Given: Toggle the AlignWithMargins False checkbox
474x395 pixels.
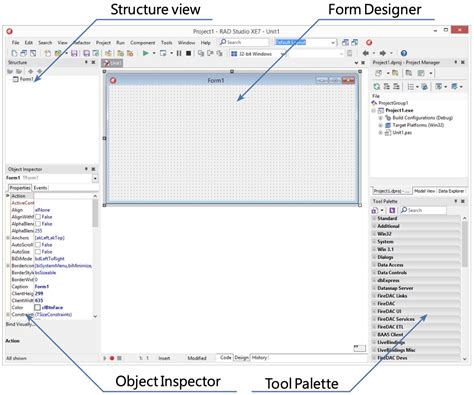Looking at the screenshot, I should 38,217.
